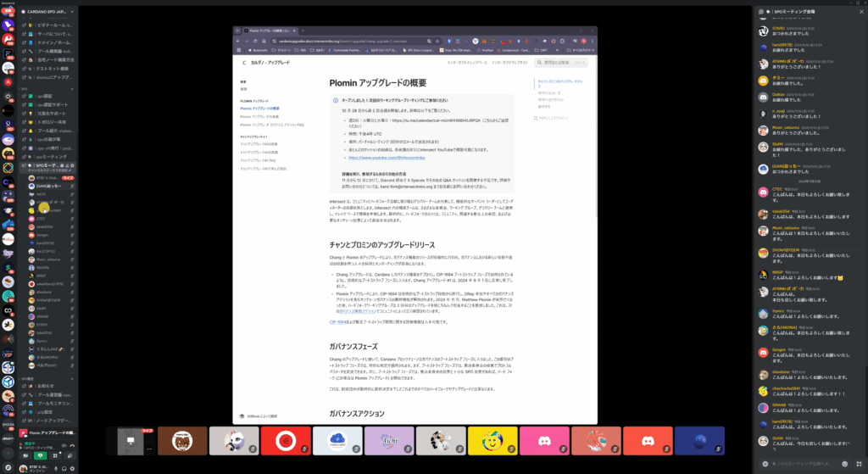Select the pink Discord logo participant tile
The height and width of the screenshot is (474, 868).
coord(544,441)
